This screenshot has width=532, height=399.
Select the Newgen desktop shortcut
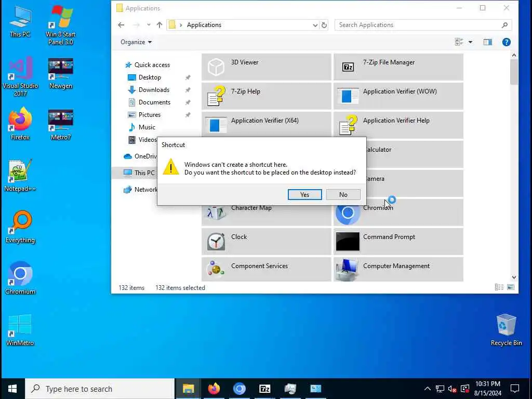[61, 73]
